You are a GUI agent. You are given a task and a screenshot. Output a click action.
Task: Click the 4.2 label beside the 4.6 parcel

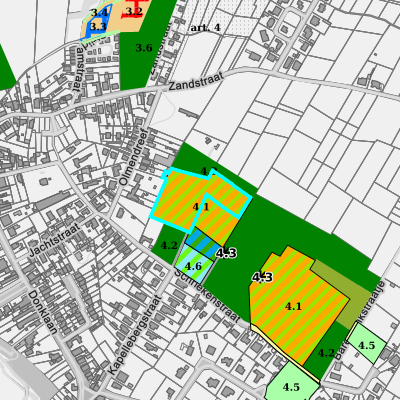169,246
